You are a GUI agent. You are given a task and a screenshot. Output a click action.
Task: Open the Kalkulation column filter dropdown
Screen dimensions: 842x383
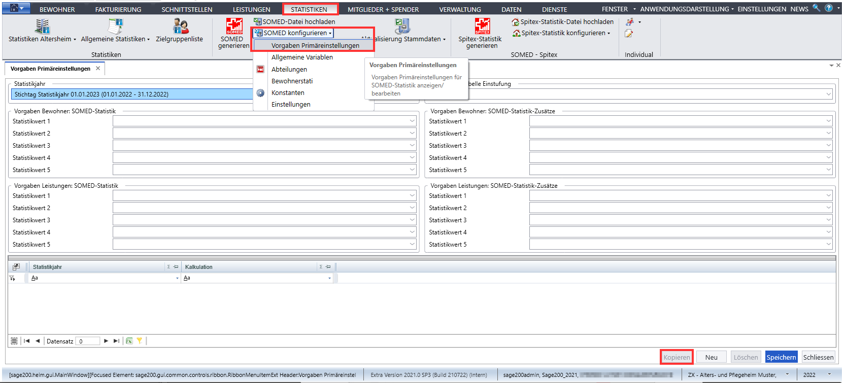(329, 279)
